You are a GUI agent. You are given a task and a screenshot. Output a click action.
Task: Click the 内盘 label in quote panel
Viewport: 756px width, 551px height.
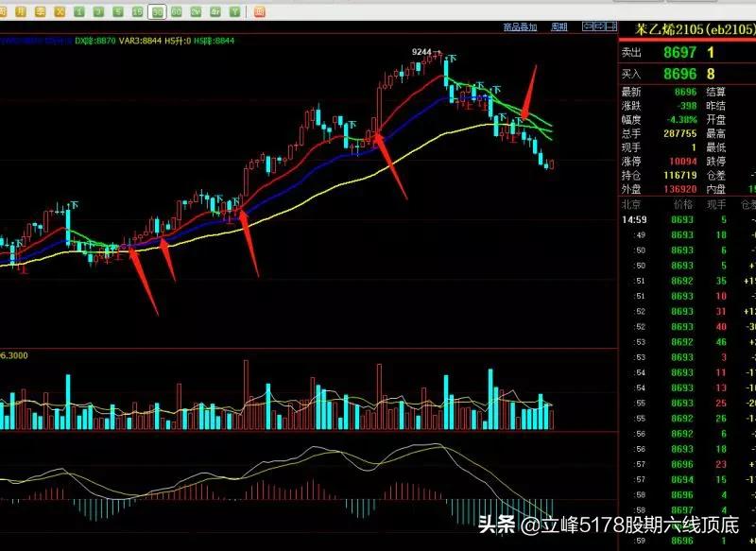(x=716, y=189)
